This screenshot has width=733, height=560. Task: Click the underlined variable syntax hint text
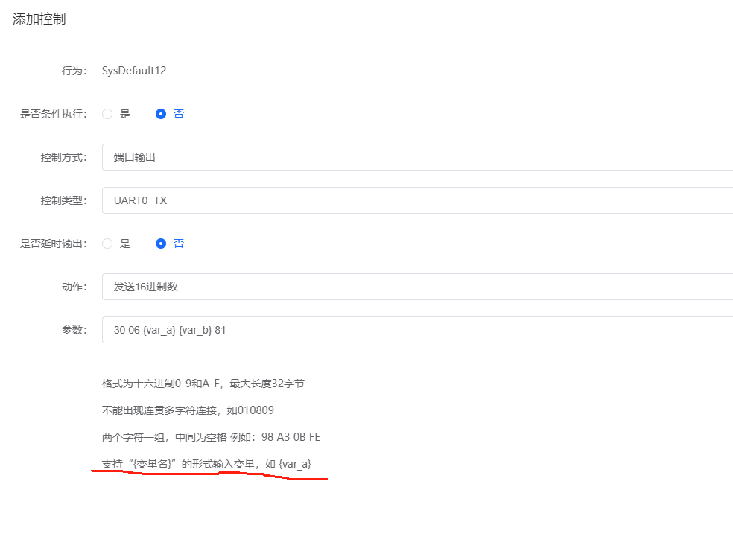[206, 463]
